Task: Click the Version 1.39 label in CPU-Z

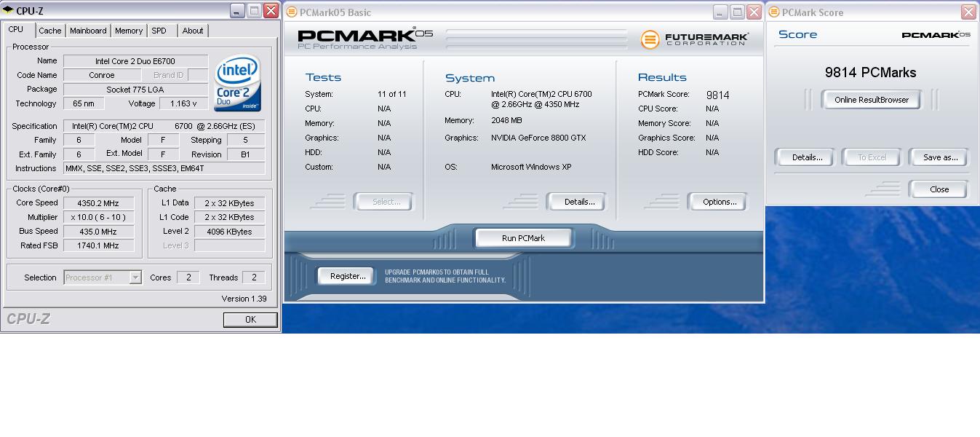Action: click(x=244, y=299)
